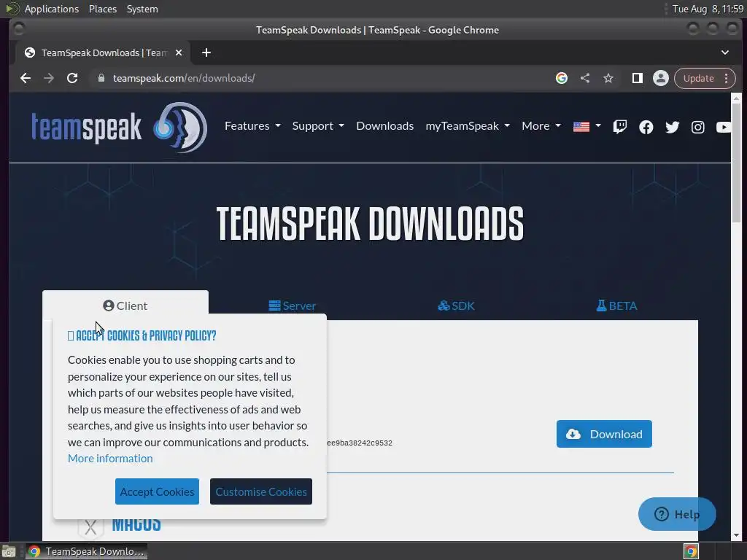
Task: Click Chrome icon in bottom-right tray
Action: tap(691, 551)
